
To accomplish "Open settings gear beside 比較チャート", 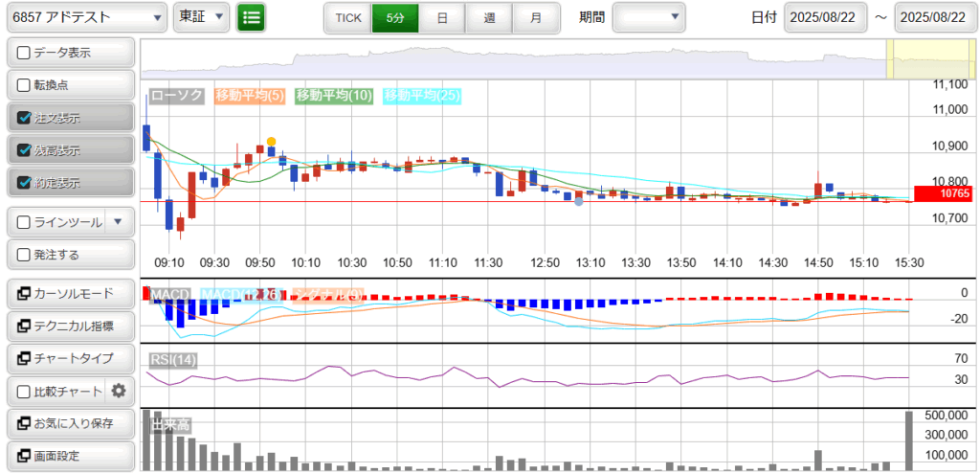I will (119, 392).
